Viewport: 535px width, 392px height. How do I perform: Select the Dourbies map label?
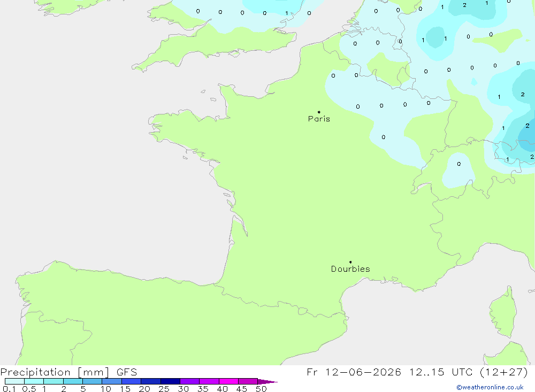[x=350, y=269]
